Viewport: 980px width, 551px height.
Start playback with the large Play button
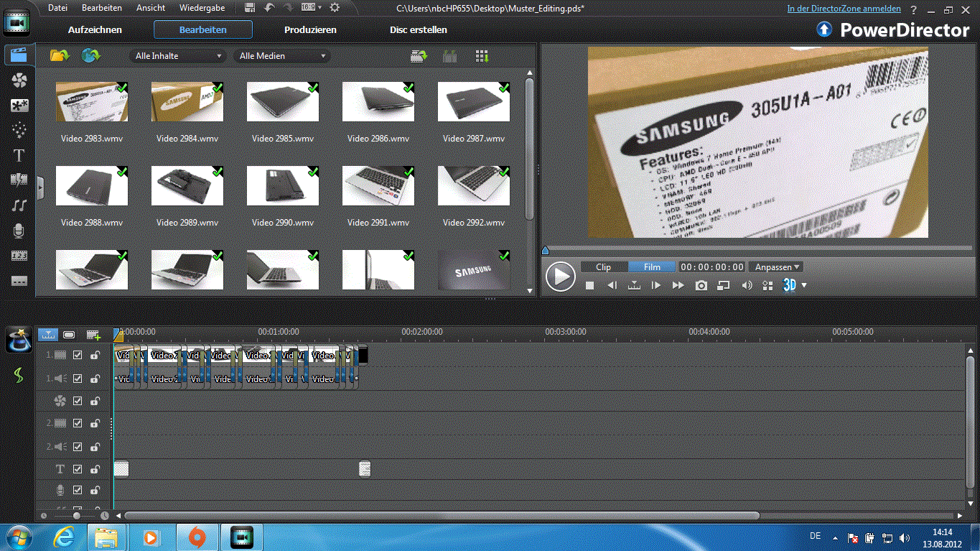(560, 276)
